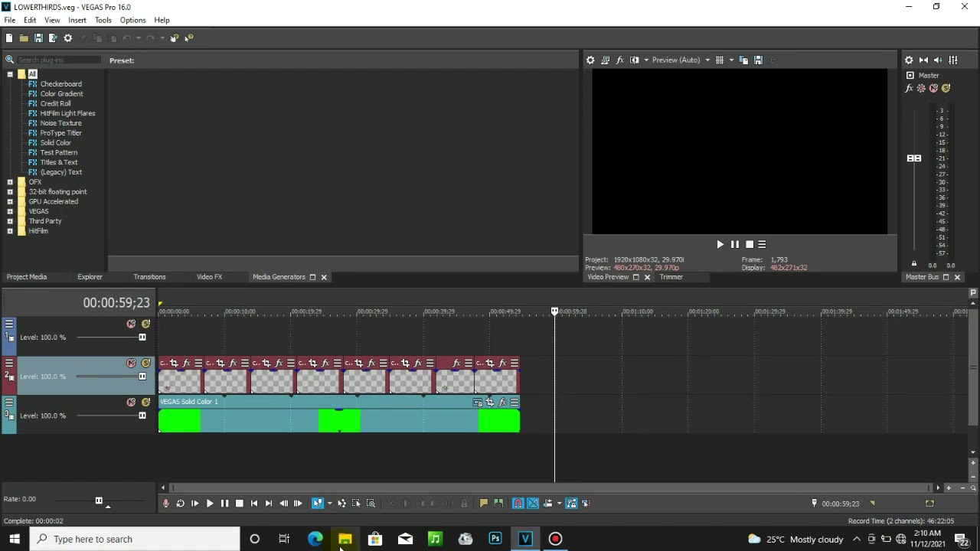Switch to Video FX tab
The height and width of the screenshot is (551, 980).
(x=209, y=277)
